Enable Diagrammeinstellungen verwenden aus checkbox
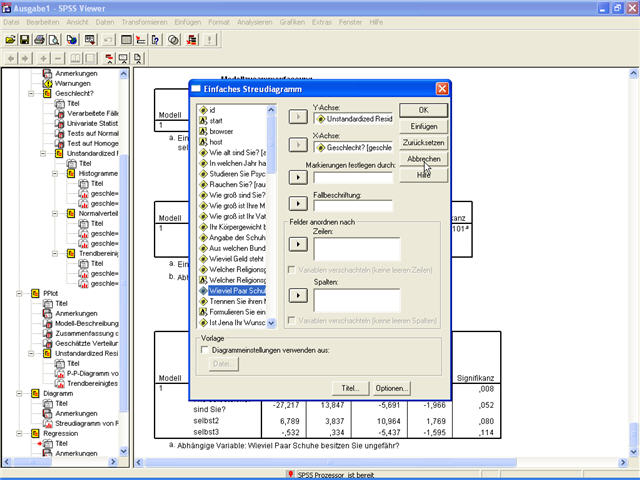This screenshot has height=480, width=640. tap(206, 352)
